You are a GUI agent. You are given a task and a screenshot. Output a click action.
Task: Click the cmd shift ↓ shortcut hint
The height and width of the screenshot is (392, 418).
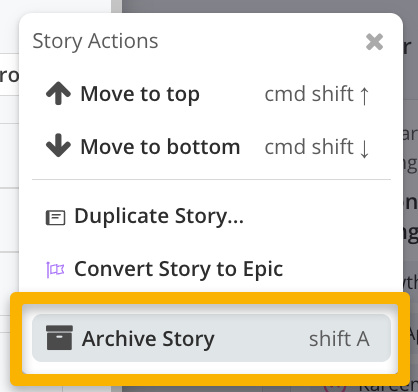click(x=317, y=147)
